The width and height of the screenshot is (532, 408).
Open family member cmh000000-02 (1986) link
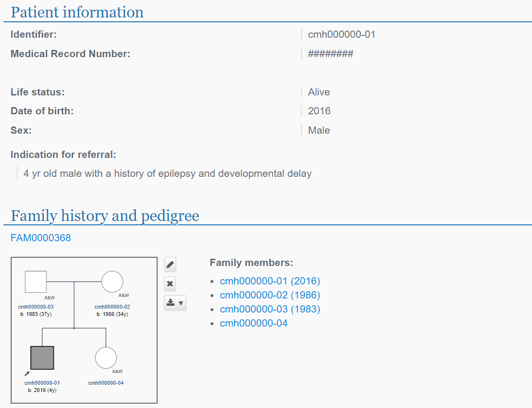270,295
